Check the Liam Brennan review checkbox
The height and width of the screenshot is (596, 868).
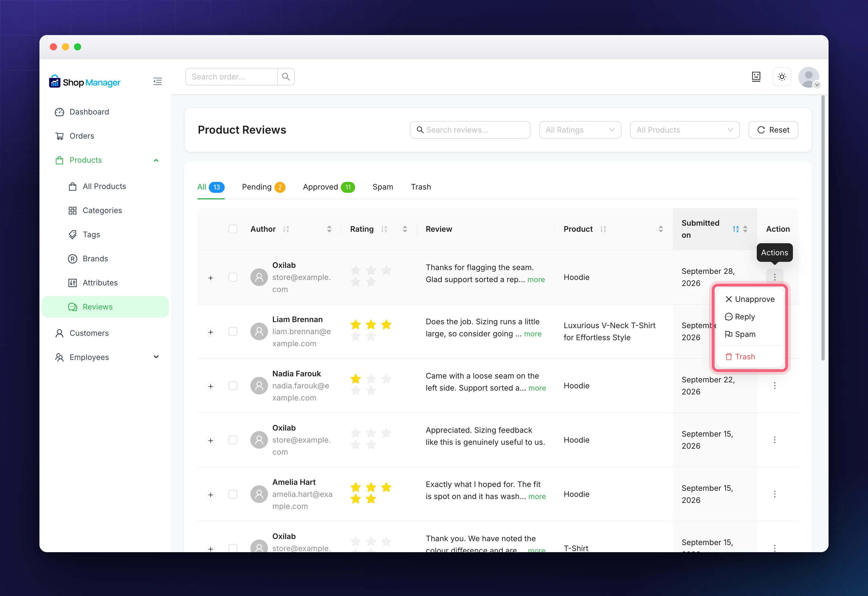click(x=233, y=332)
